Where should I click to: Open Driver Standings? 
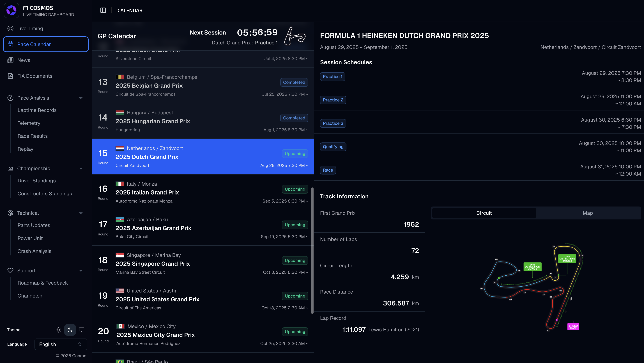36,181
